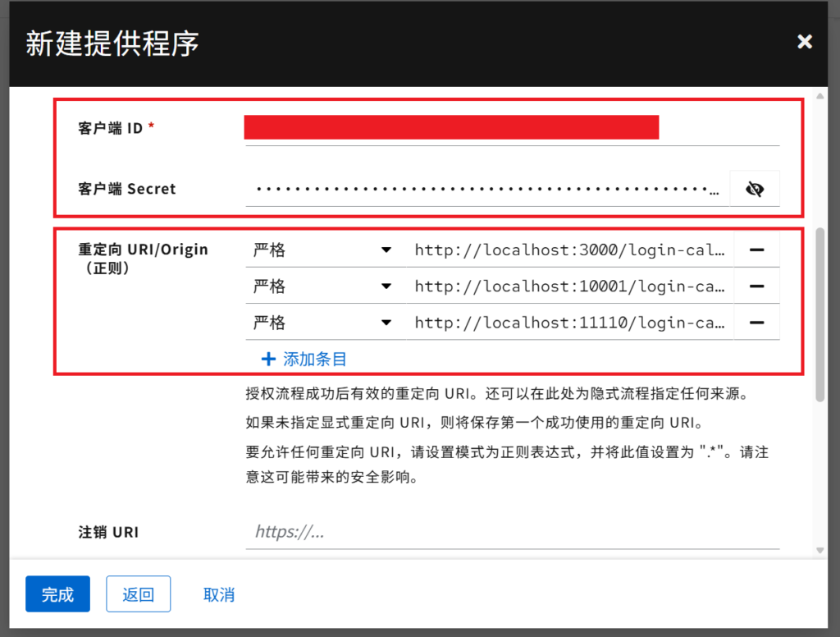840x637 pixels.
Task: Click the 注销 URI input field
Action: click(x=512, y=532)
